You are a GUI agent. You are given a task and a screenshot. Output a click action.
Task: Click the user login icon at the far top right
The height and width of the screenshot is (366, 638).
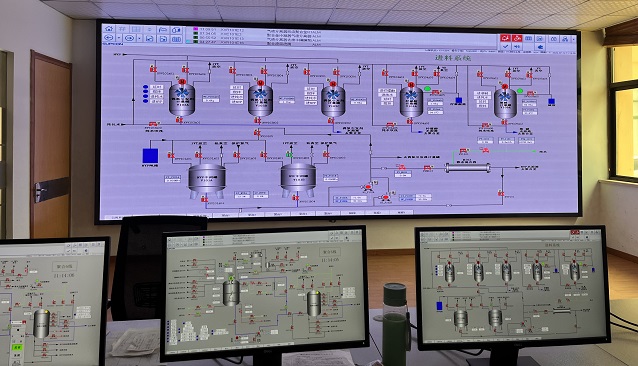coord(565,39)
